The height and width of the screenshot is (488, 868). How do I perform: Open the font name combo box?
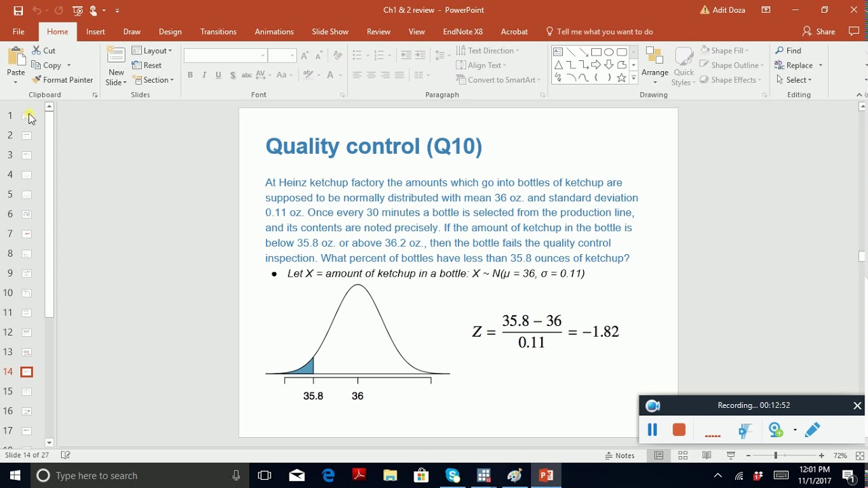tap(226, 56)
